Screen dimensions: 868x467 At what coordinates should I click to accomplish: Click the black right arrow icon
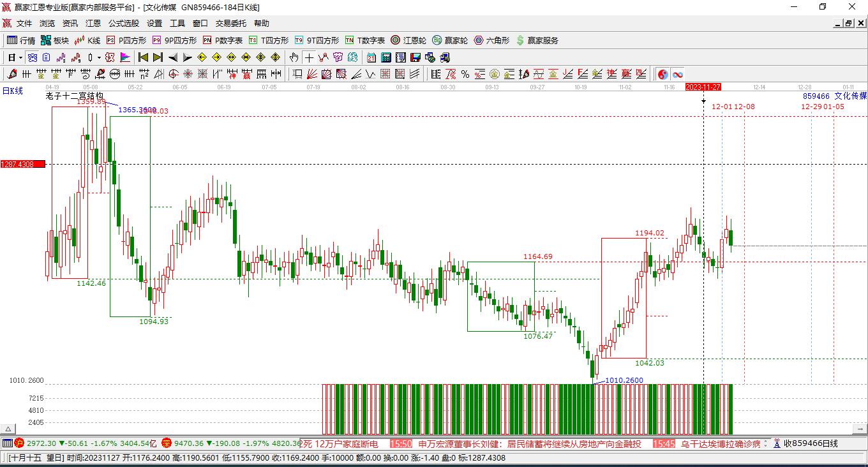[x=188, y=57]
